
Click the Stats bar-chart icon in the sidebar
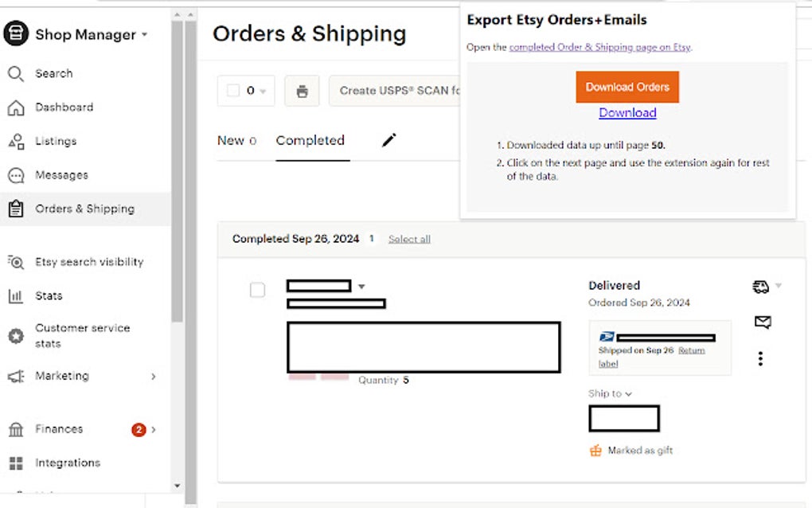[18, 295]
